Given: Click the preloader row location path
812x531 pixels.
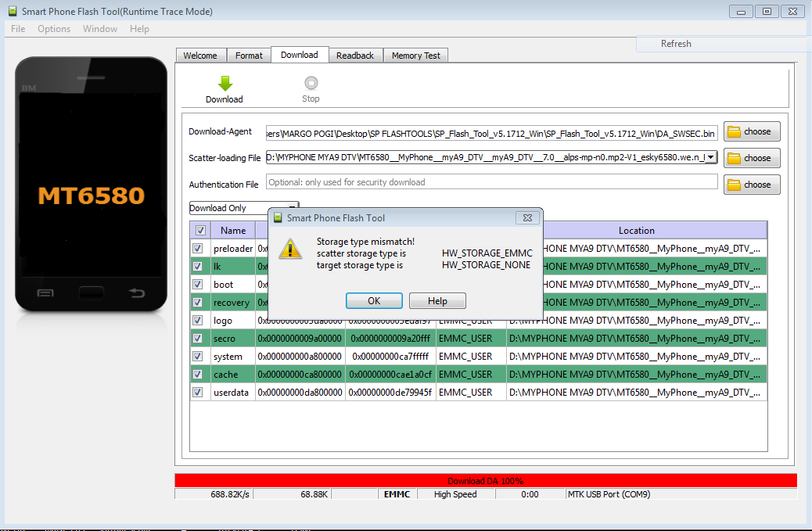Looking at the screenshot, I should [655, 249].
